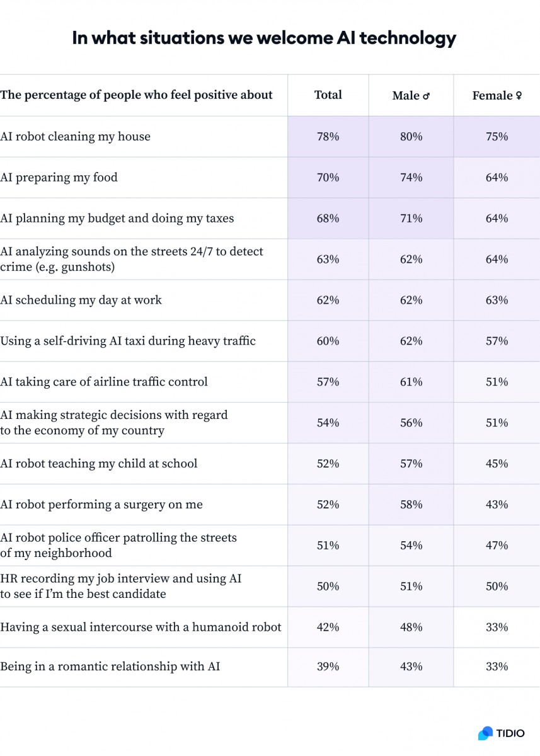Select the 'percentage of people who feel positive' header
The width and height of the screenshot is (540, 756).
click(x=136, y=95)
